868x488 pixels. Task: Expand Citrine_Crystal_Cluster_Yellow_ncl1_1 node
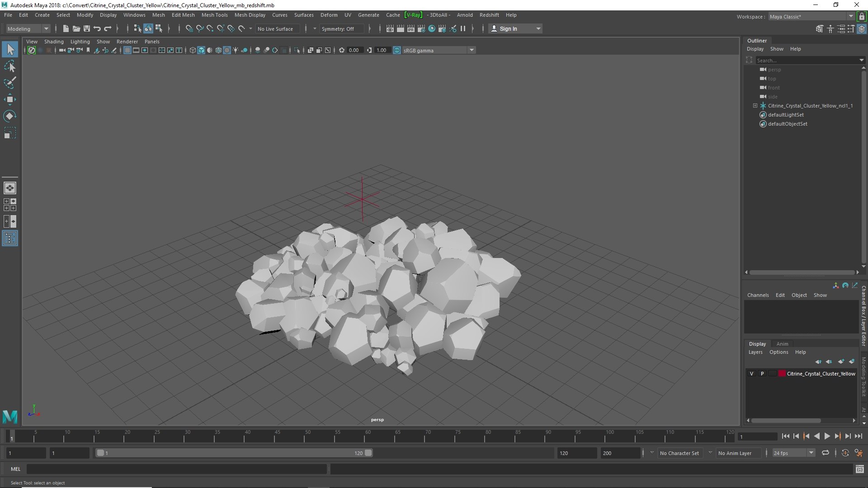(x=755, y=106)
